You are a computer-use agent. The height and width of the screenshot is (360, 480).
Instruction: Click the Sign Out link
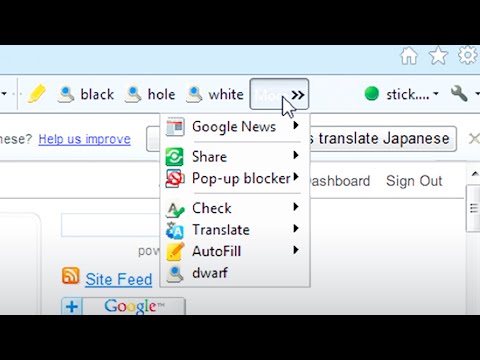pyautogui.click(x=414, y=181)
